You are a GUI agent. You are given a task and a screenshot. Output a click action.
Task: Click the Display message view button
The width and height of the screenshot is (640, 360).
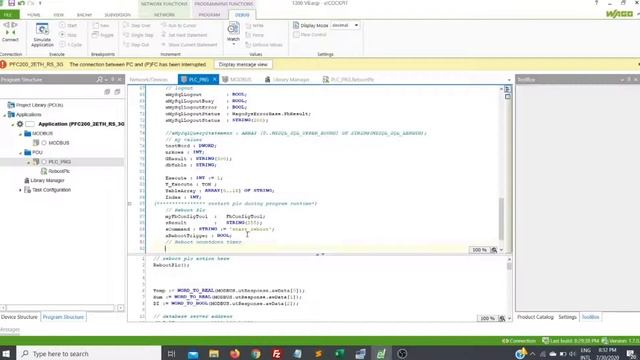(243, 64)
